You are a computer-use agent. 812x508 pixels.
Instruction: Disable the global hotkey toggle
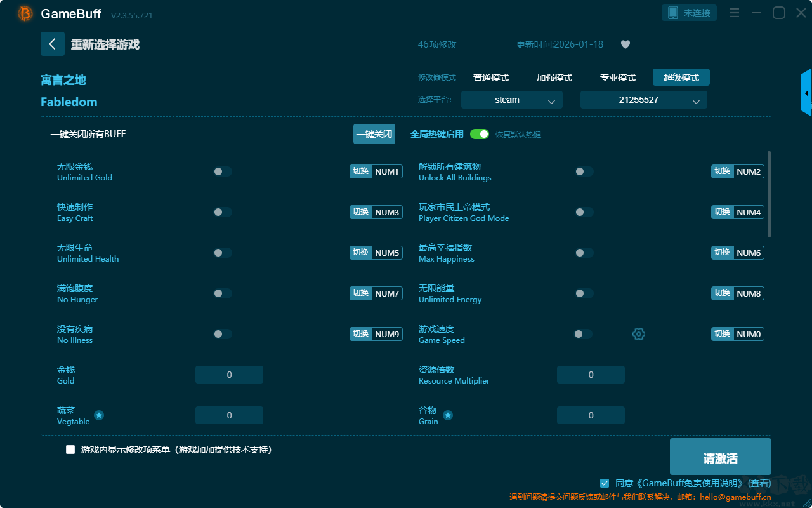[x=480, y=134]
